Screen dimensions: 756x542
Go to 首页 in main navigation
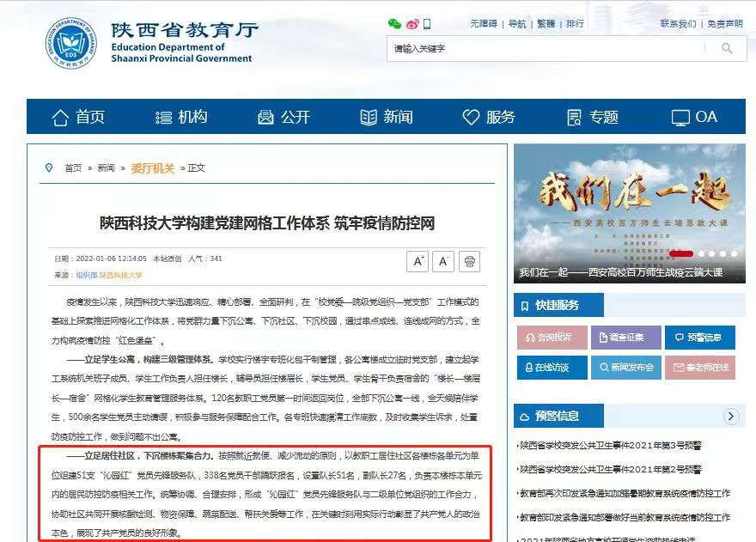(79, 117)
